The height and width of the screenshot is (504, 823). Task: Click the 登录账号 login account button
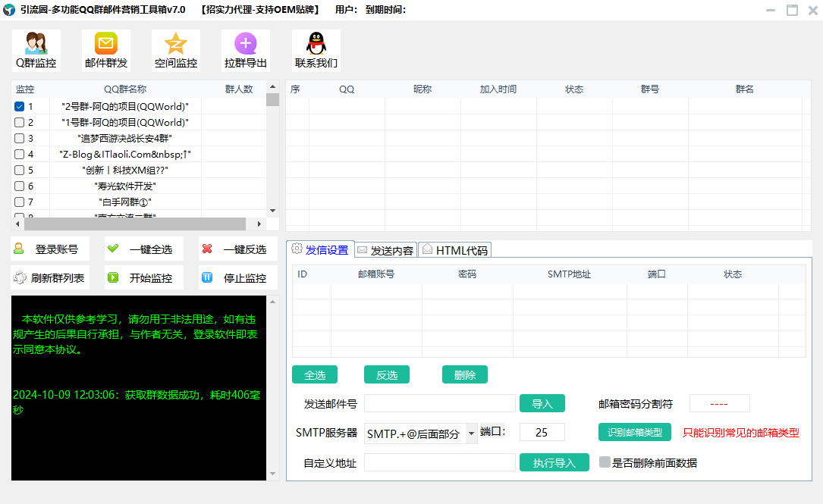50,249
